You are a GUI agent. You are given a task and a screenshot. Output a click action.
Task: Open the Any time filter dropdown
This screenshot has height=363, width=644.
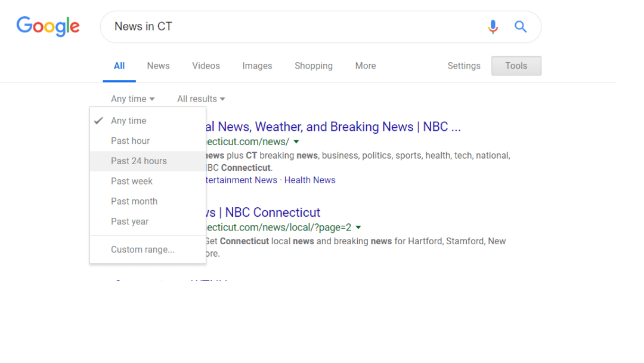132,99
